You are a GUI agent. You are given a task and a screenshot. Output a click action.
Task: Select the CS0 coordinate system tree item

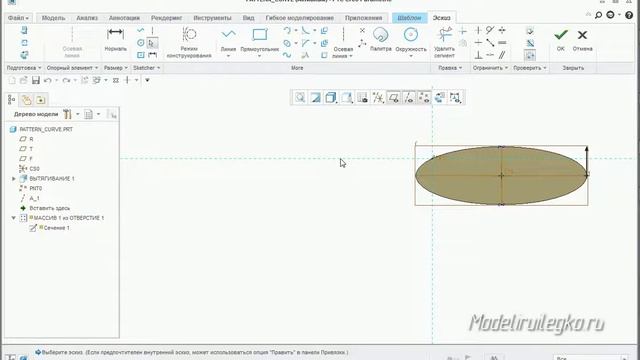coord(29,169)
